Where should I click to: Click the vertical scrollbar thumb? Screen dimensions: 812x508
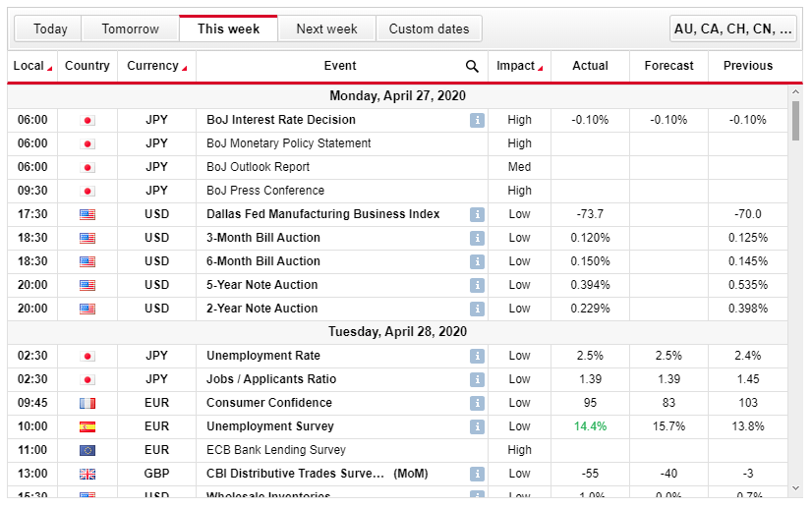pos(795,120)
